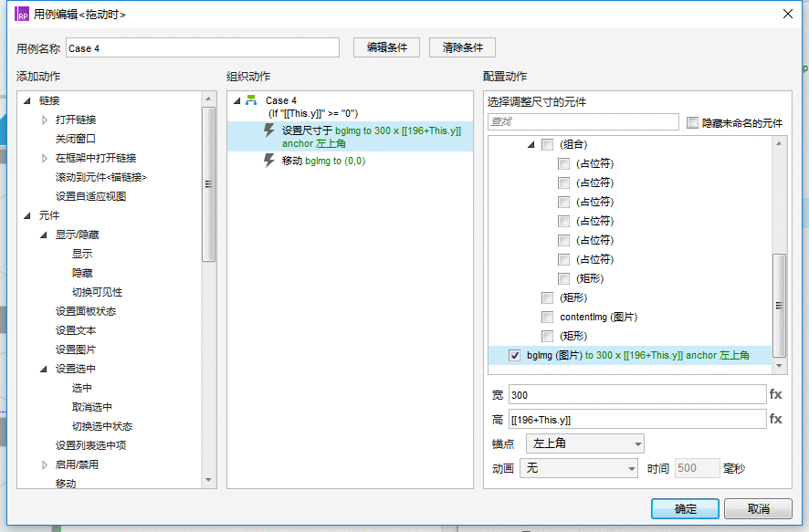Screen dimensions: 809x532
Task: Select the 设置列表选中项 action
Action: coord(90,445)
